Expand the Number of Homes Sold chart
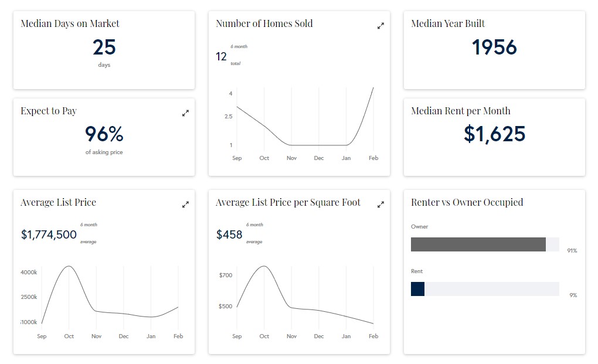This screenshot has width=598, height=364. [380, 25]
